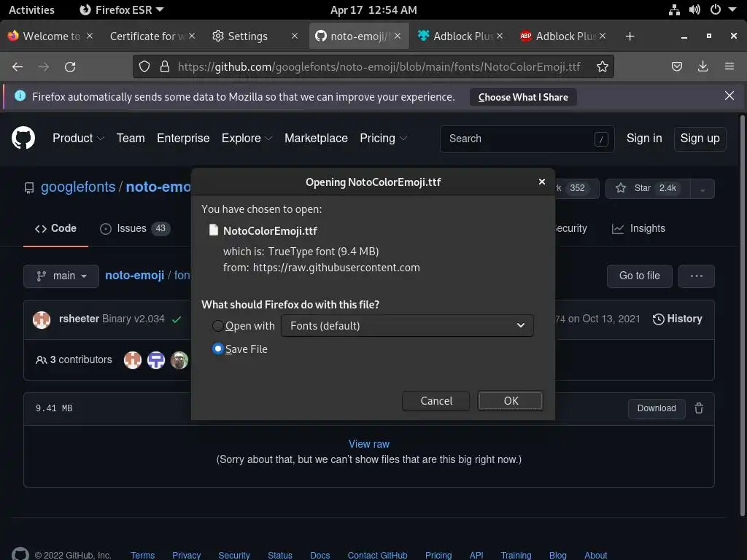The width and height of the screenshot is (747, 560).
Task: Click the trash delete file icon
Action: pyautogui.click(x=699, y=408)
